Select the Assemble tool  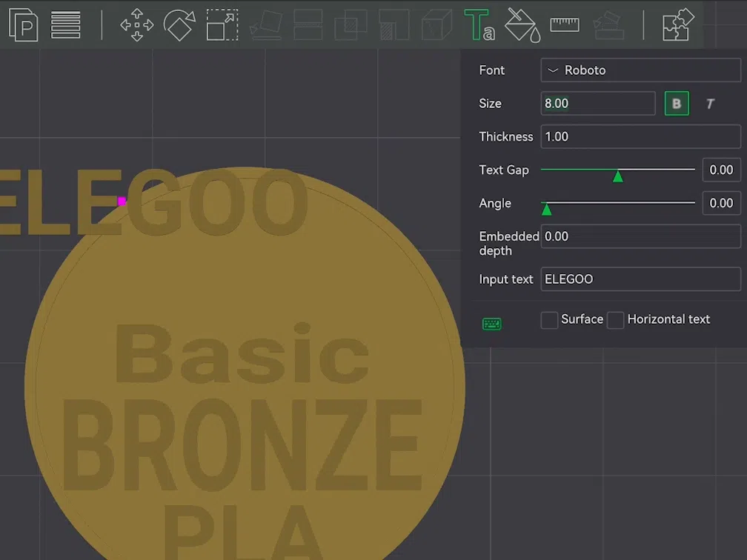coord(608,25)
